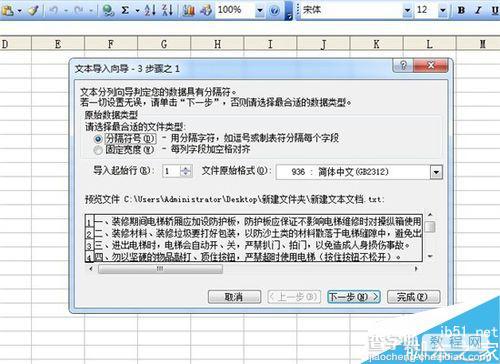The image size is (500, 364).
Task: Click the 取消 cancel button
Action: click(x=234, y=297)
